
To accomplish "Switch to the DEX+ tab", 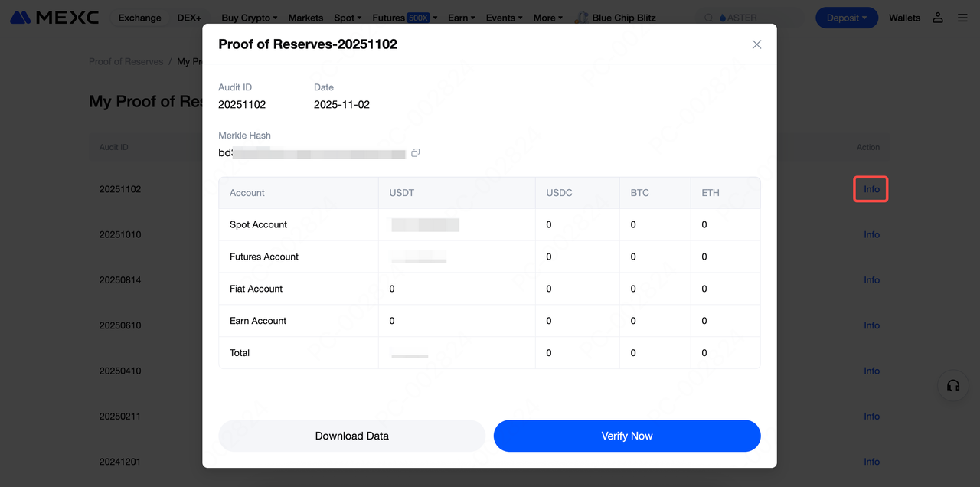I will click(x=189, y=18).
